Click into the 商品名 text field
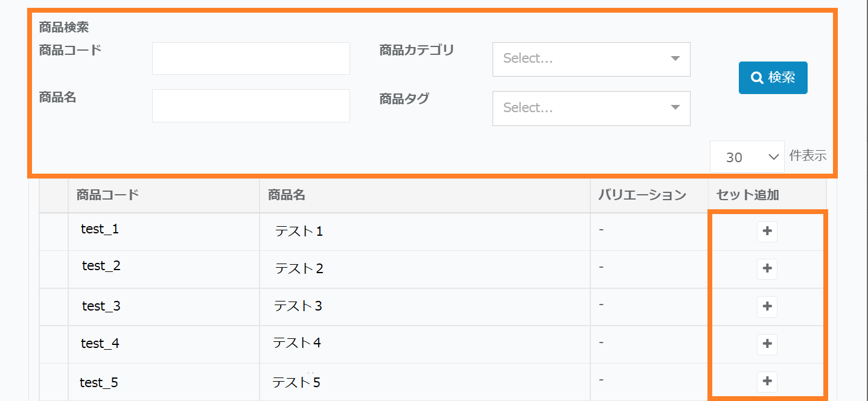 click(x=251, y=106)
